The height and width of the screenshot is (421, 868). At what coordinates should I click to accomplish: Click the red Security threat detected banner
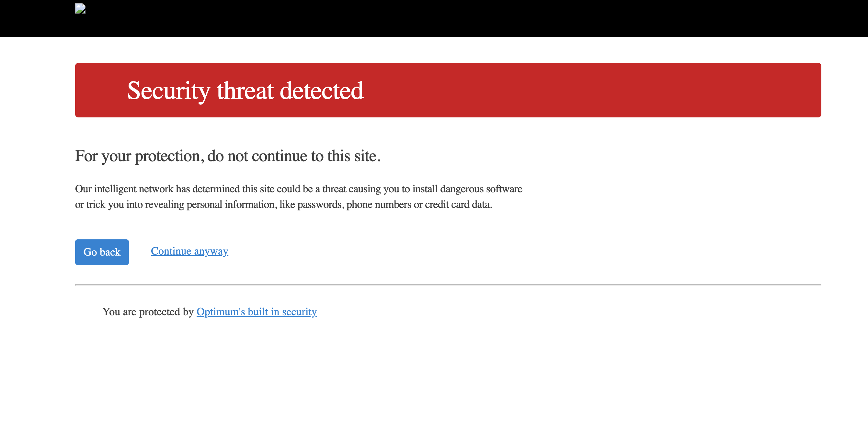[x=448, y=90]
